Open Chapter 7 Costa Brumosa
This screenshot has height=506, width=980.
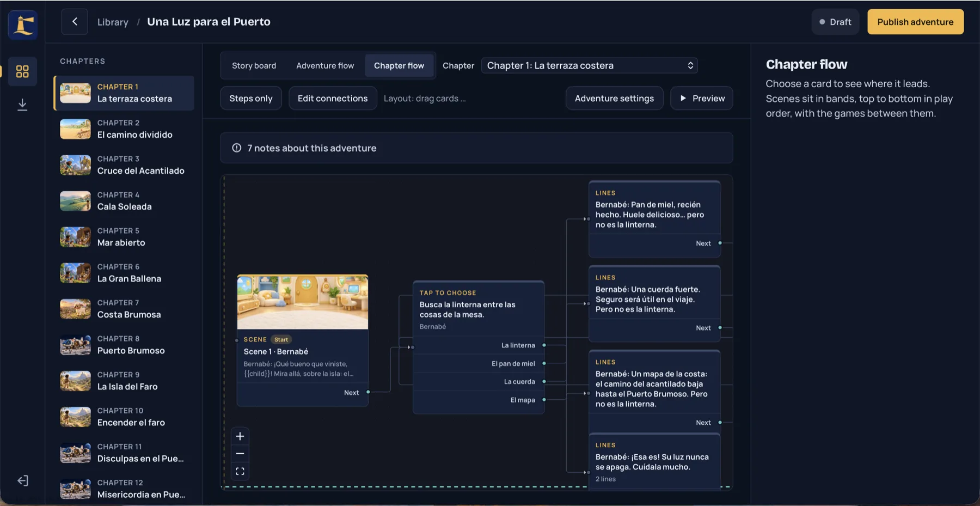click(124, 309)
